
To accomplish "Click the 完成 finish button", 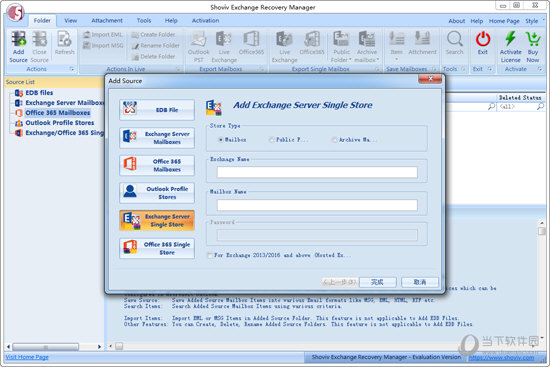I will click(378, 282).
